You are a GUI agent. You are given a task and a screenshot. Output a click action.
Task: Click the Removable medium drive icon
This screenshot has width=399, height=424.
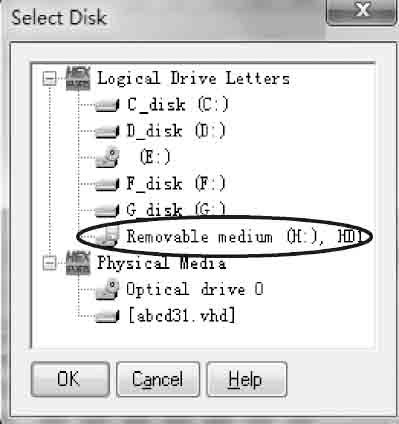(109, 236)
